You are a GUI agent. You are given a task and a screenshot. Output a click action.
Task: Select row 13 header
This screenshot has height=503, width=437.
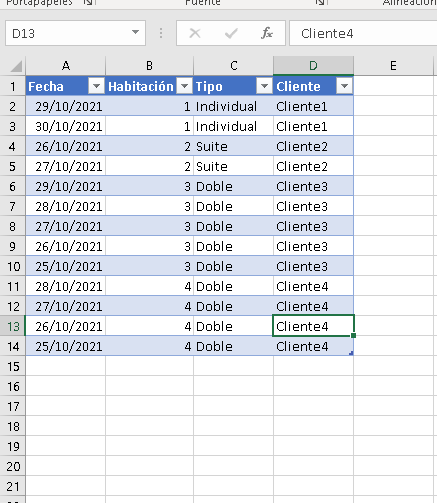coord(13,326)
